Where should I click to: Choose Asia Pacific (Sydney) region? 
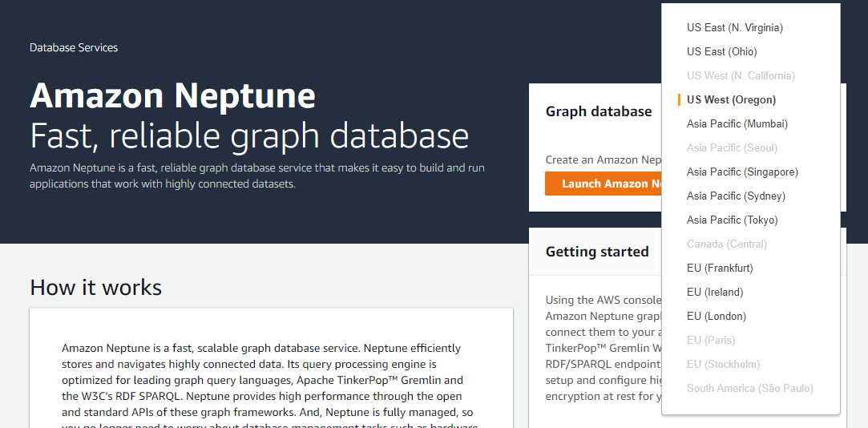tap(737, 196)
